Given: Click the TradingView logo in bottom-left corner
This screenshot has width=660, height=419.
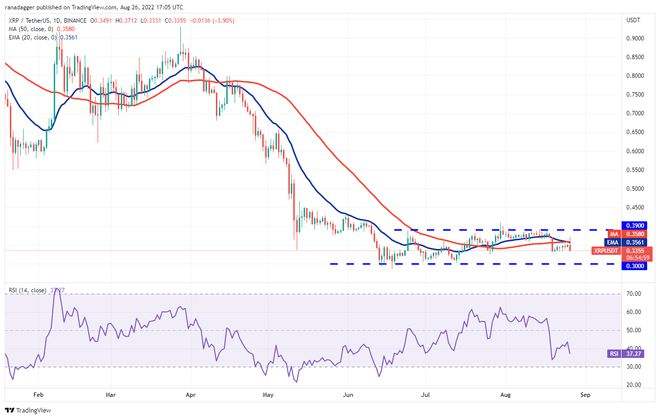Looking at the screenshot, I should click(x=28, y=410).
